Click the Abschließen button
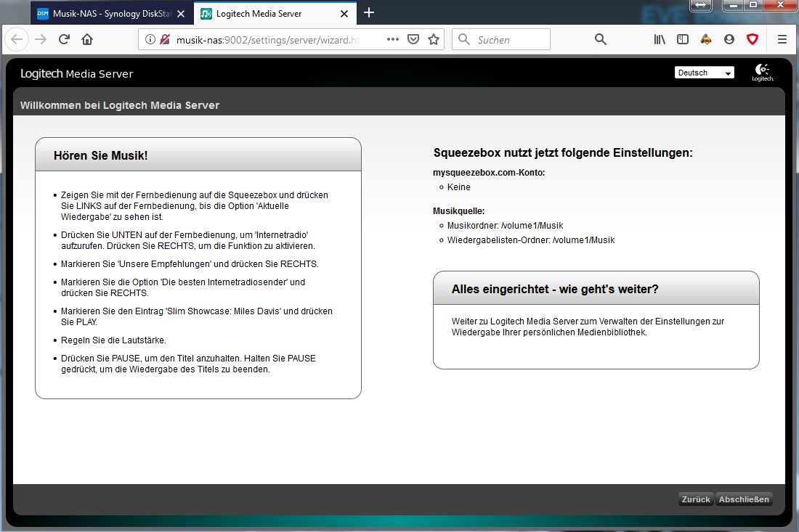 pyautogui.click(x=744, y=499)
